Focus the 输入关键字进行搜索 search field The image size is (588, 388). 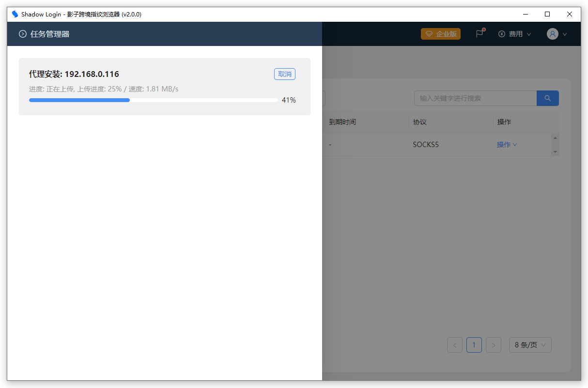point(475,98)
